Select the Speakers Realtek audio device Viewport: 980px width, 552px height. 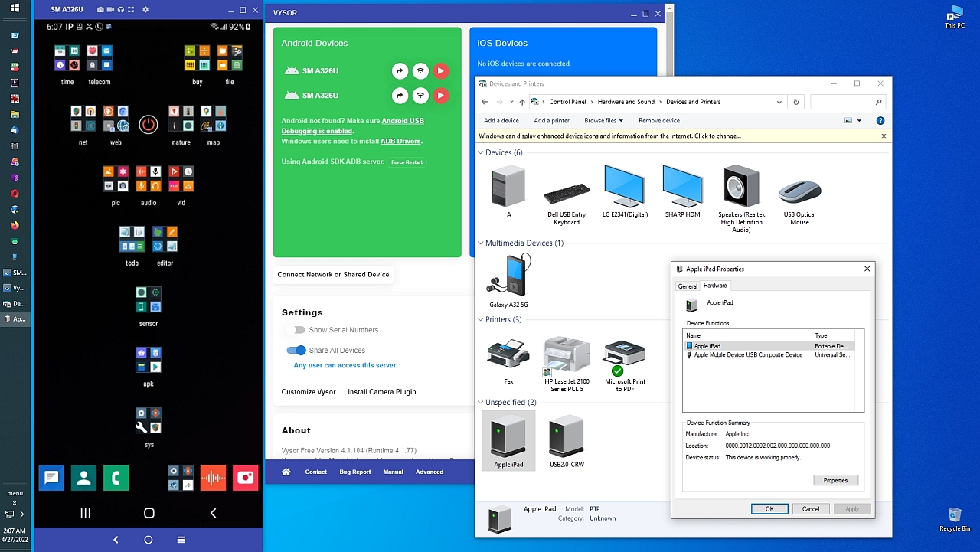pos(741,199)
